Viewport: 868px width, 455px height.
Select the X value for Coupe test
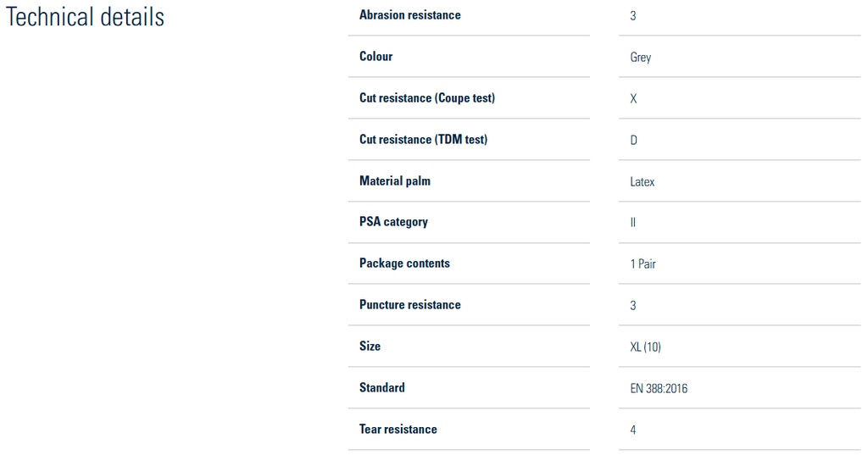(633, 98)
